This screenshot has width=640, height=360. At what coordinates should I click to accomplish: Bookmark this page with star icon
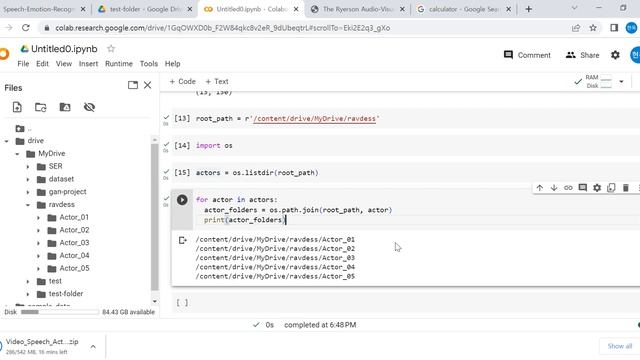click(x=593, y=28)
